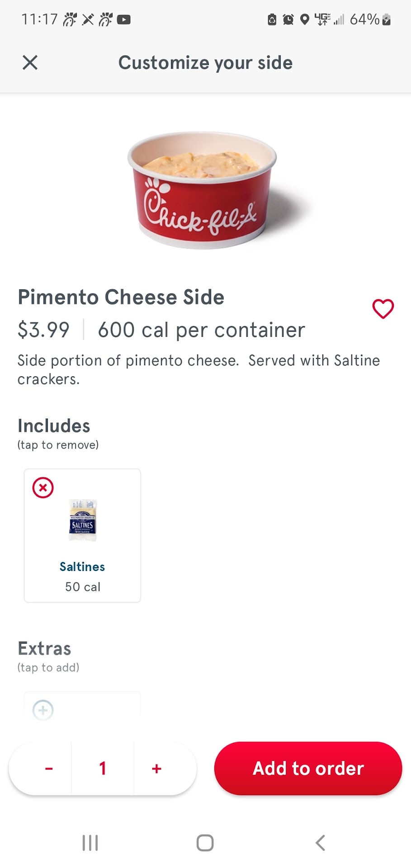This screenshot has width=411, height=868.
Task: Tap the location pin status icon
Action: coord(305,19)
